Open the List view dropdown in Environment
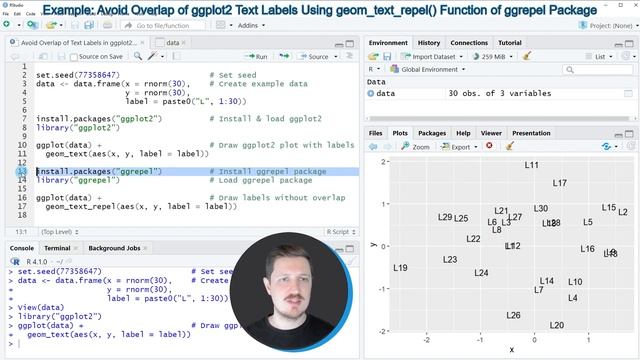 (x=599, y=56)
